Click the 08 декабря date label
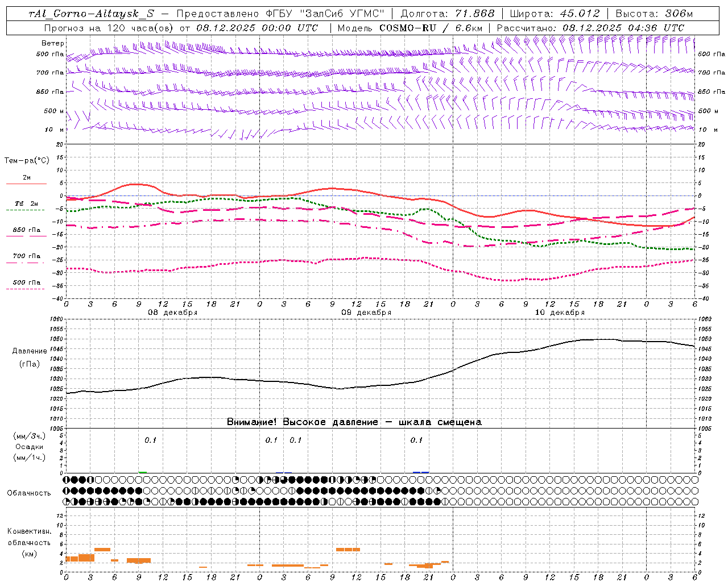Screen dimensions: 728x582 [x=173, y=313]
